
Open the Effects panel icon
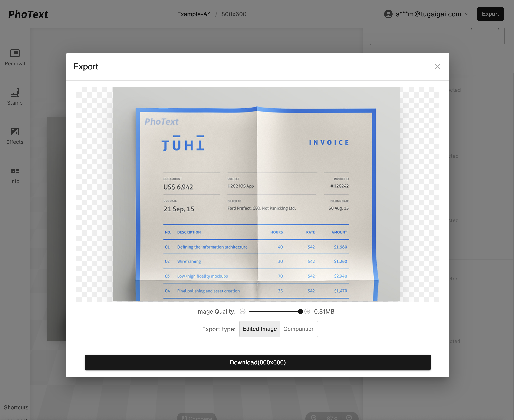click(x=15, y=132)
